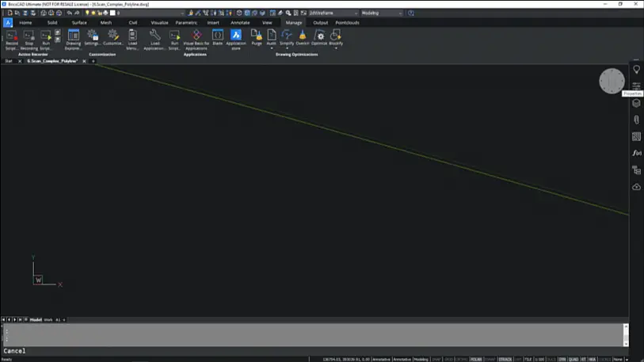644x362 pixels.
Task: Click the Load Menu icon
Action: point(132,40)
